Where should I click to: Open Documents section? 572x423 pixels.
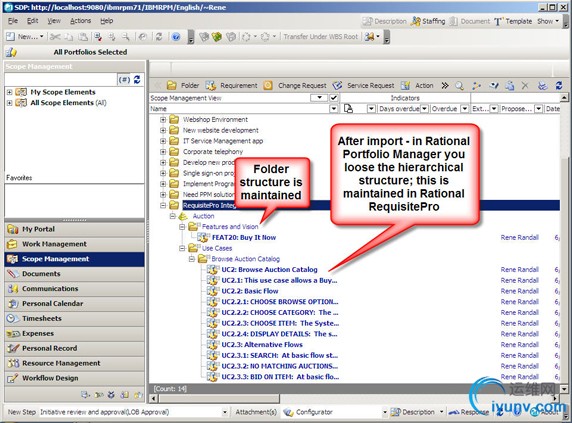[x=74, y=274]
